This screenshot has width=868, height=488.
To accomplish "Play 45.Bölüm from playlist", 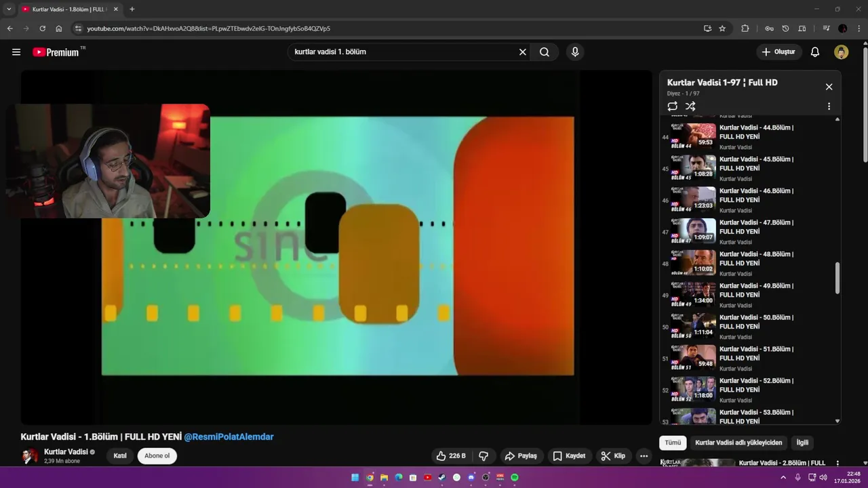I will pyautogui.click(x=751, y=168).
